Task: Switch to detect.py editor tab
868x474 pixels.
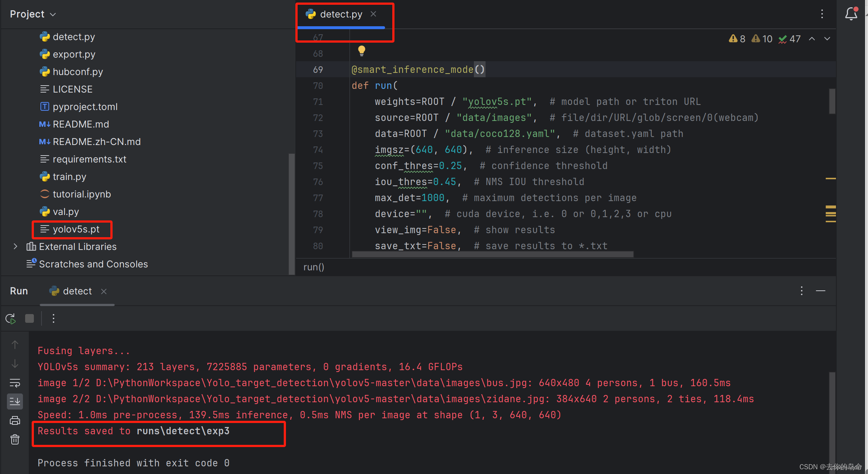Action: (x=341, y=14)
